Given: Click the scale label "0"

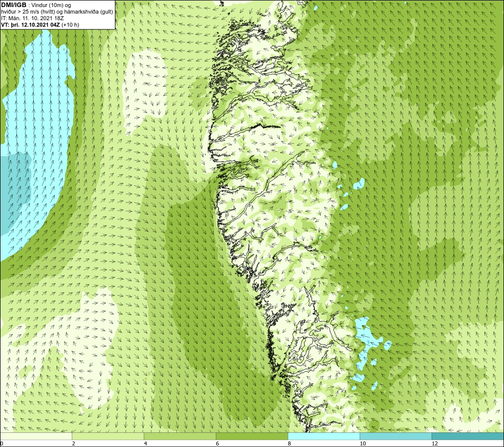Looking at the screenshot, I should [x=2, y=443].
